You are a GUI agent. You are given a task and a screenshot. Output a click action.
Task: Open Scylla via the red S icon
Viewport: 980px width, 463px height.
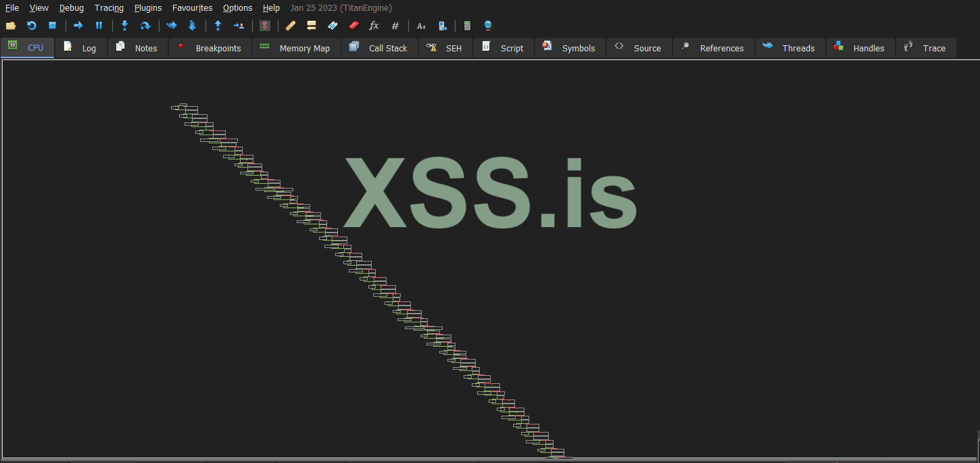coord(265,26)
